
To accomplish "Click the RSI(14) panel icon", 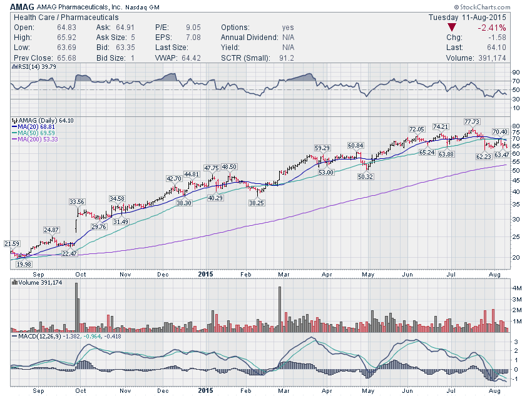I will pos(14,67).
